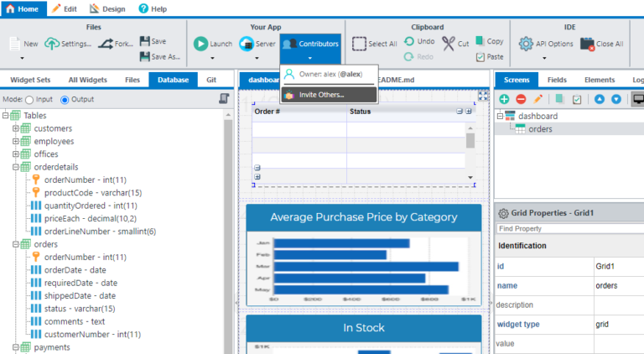The width and height of the screenshot is (644, 354).
Task: Open API Options gear icon
Action: click(526, 44)
